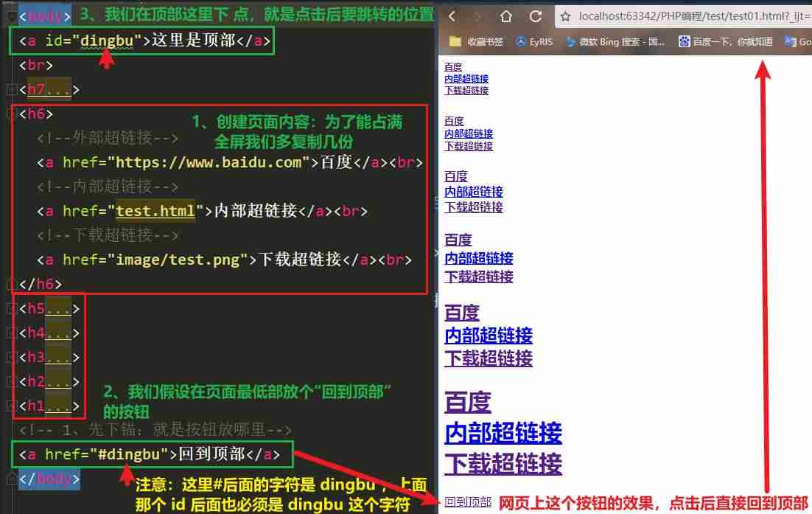Image resolution: width=812 pixels, height=514 pixels.
Task: Bookmark page with the star icon
Action: 565,16
